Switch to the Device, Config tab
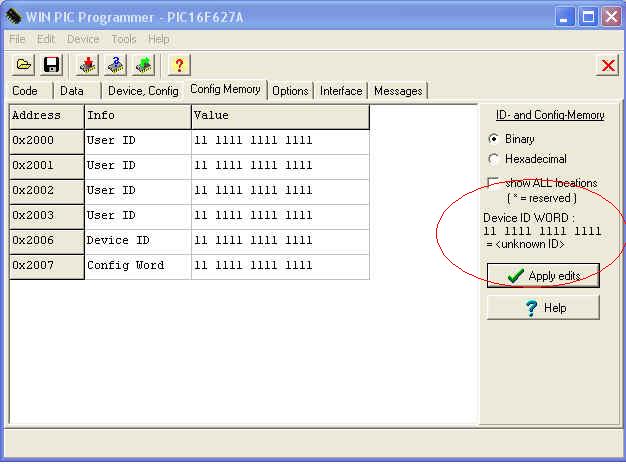This screenshot has height=464, width=626. 143,91
